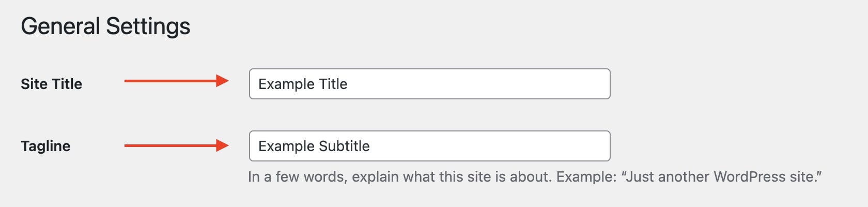Click the "Just another WordPress site." example text
868x207 pixels.
pos(721,177)
